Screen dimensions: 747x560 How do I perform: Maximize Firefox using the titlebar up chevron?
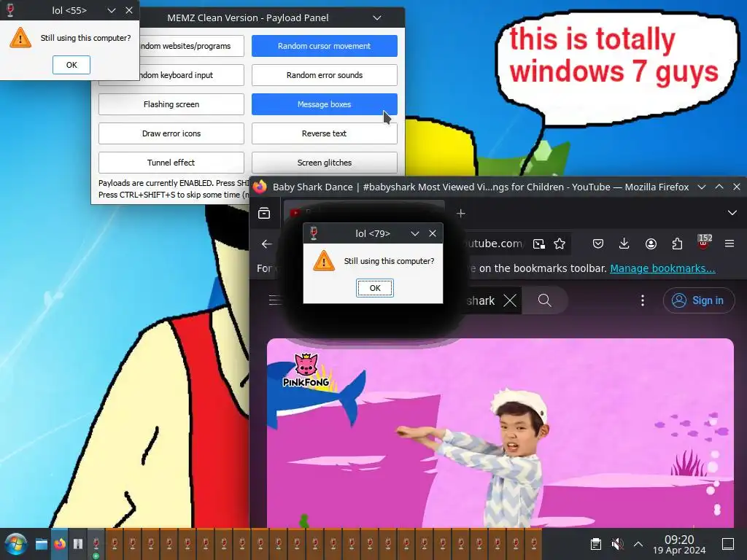[x=719, y=187]
